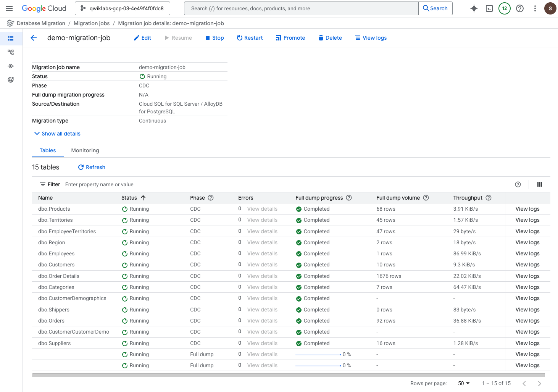Open notifications badge showing 12
The width and height of the screenshot is (558, 392).
pos(505,8)
